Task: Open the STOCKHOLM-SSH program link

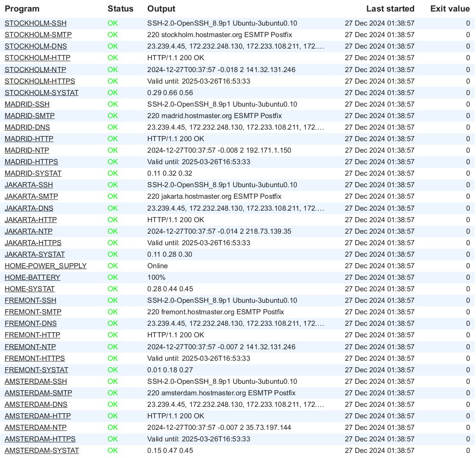Action: pyautogui.click(x=35, y=23)
